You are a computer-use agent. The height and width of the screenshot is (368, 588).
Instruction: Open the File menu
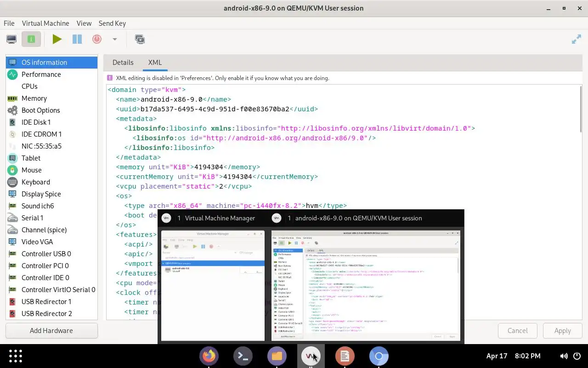click(x=9, y=23)
